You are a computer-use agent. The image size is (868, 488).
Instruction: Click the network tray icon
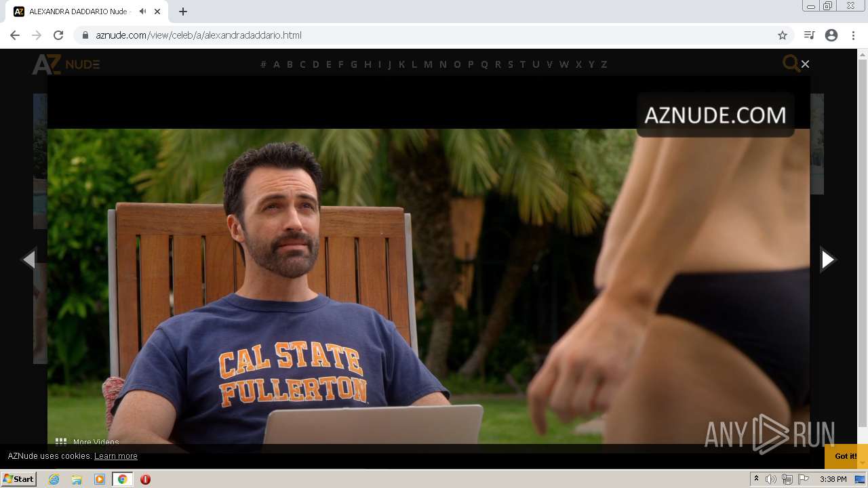pyautogui.click(x=787, y=479)
